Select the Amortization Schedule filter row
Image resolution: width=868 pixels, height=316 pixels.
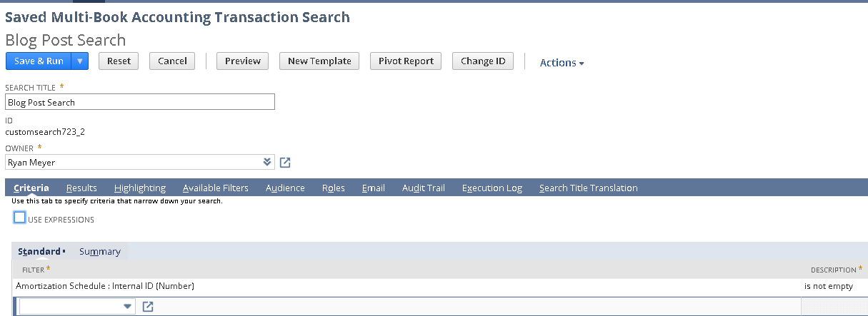(105, 287)
